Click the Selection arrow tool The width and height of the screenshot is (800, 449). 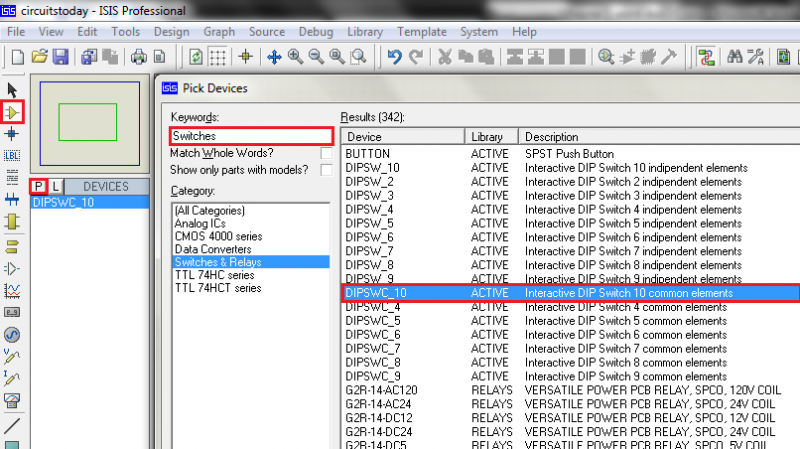click(x=13, y=92)
